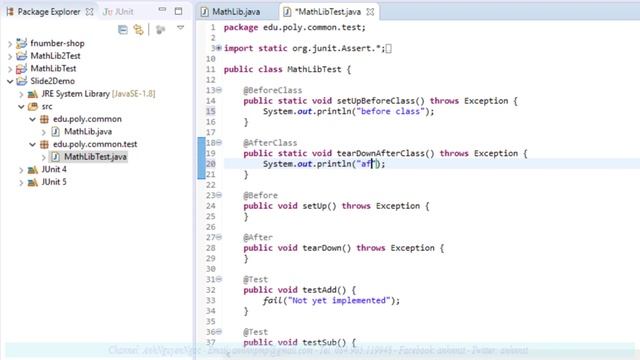640x360 pixels.
Task: Click the Slide2Demo project folder icon
Action: (x=21, y=81)
